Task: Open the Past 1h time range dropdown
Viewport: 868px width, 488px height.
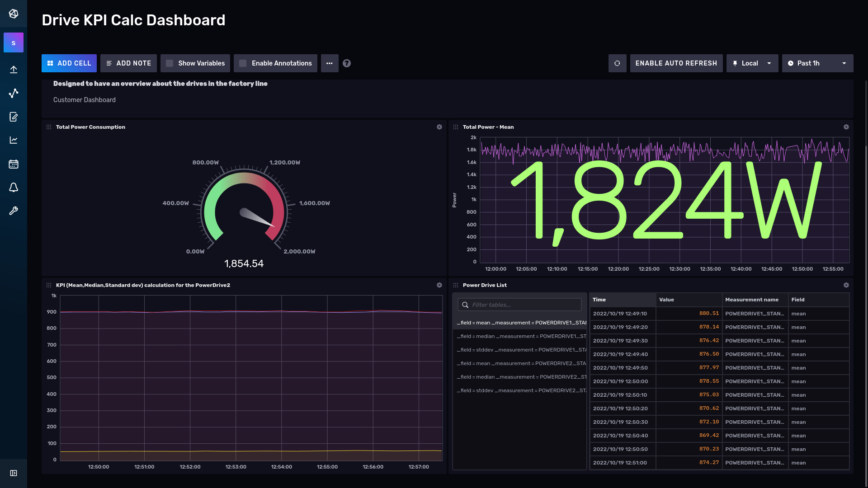Action: click(x=817, y=63)
